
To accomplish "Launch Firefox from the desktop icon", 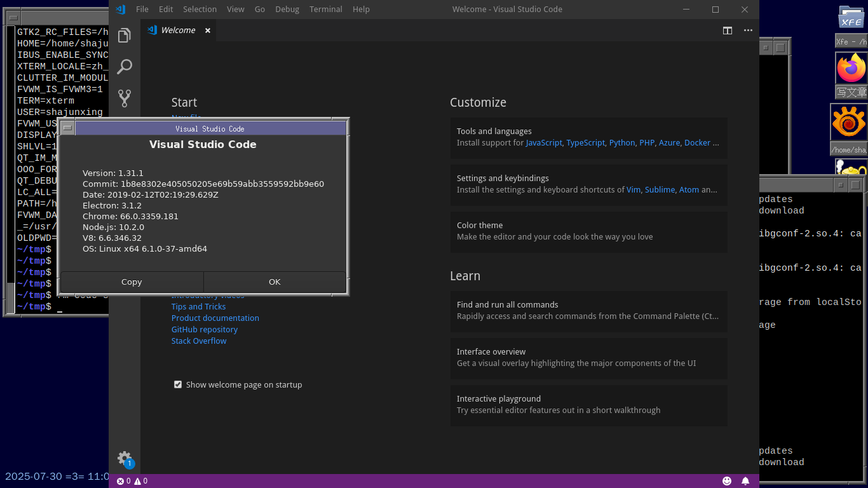I will pyautogui.click(x=851, y=68).
